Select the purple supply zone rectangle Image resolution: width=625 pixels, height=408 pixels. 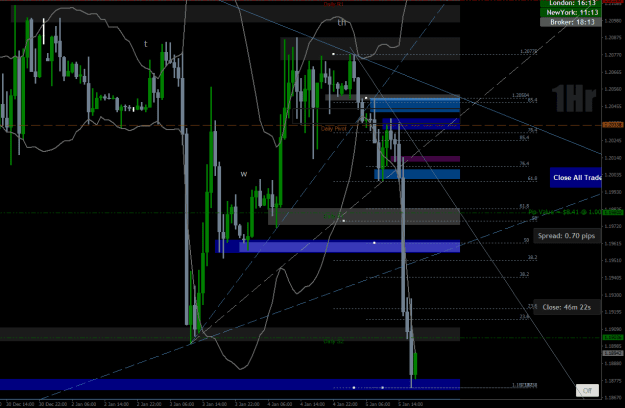coord(426,159)
